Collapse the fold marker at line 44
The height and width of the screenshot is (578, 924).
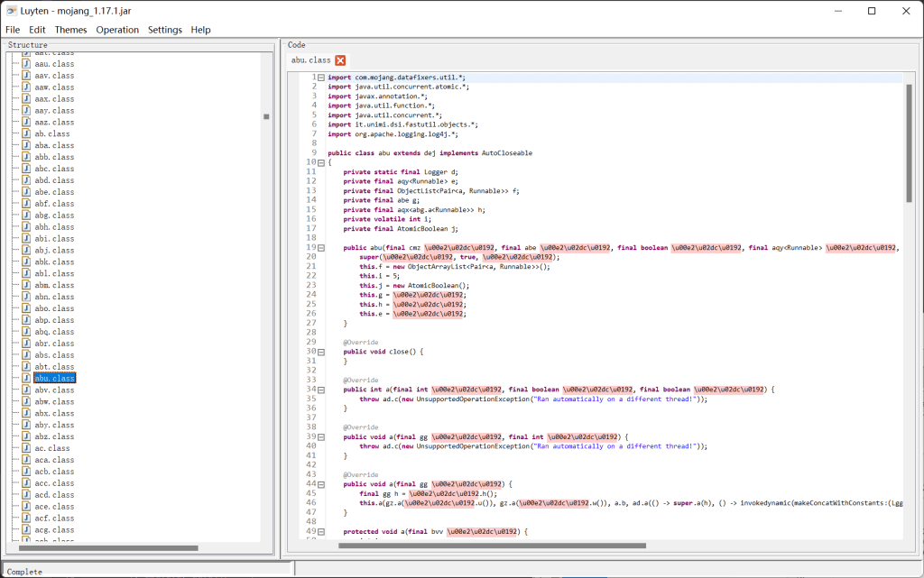pos(321,483)
